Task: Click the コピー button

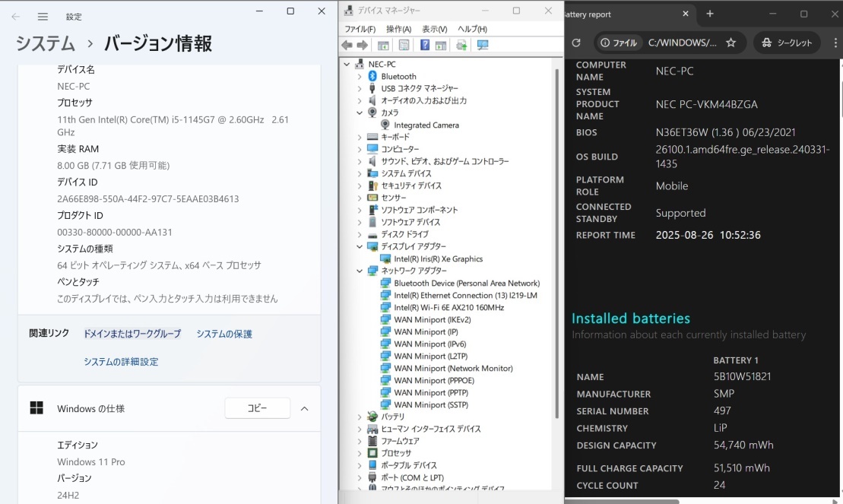Action: tap(257, 408)
